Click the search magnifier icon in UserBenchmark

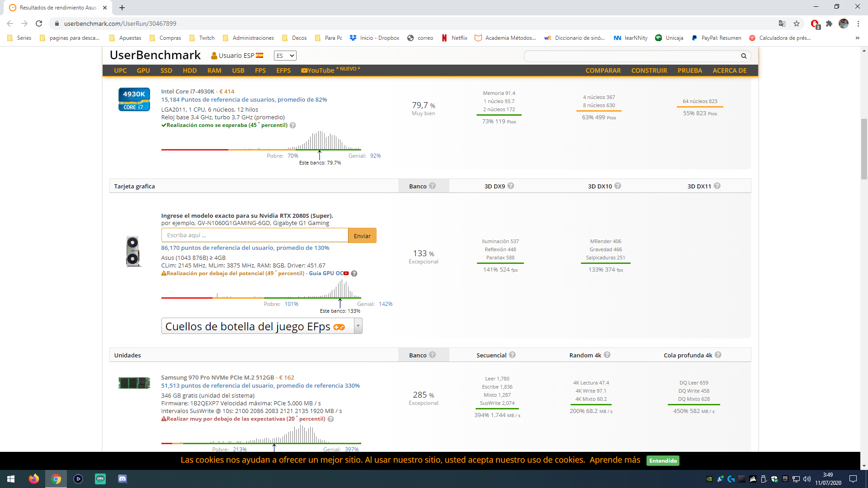(x=744, y=56)
